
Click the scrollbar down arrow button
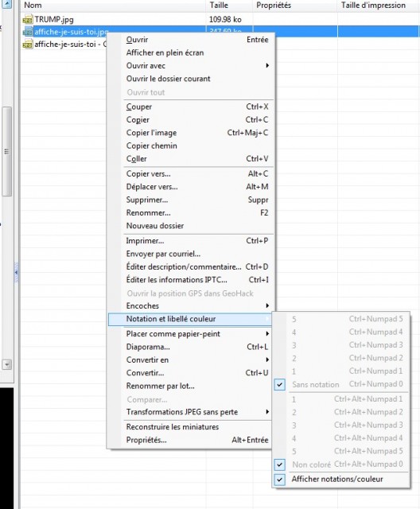click(7, 364)
